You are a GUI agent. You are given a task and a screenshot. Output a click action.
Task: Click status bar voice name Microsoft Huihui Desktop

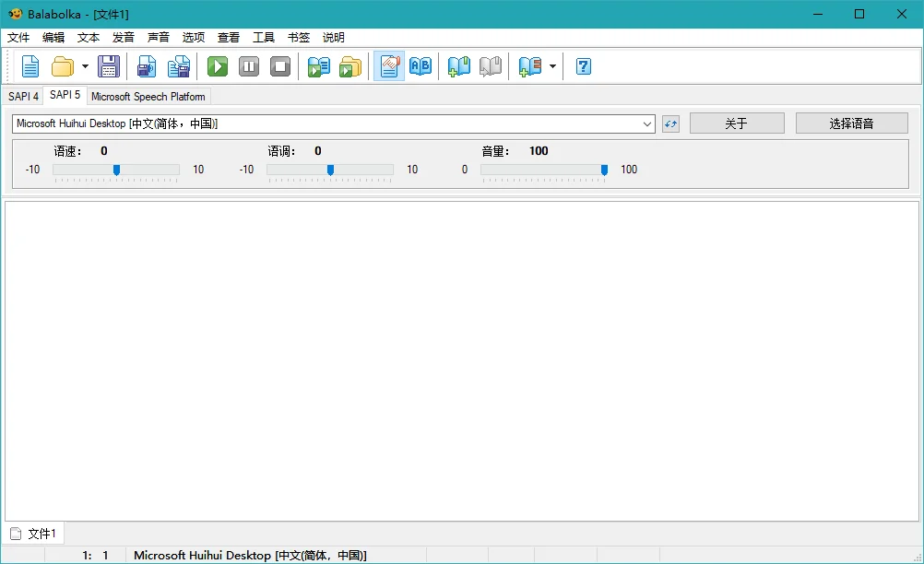click(x=251, y=555)
